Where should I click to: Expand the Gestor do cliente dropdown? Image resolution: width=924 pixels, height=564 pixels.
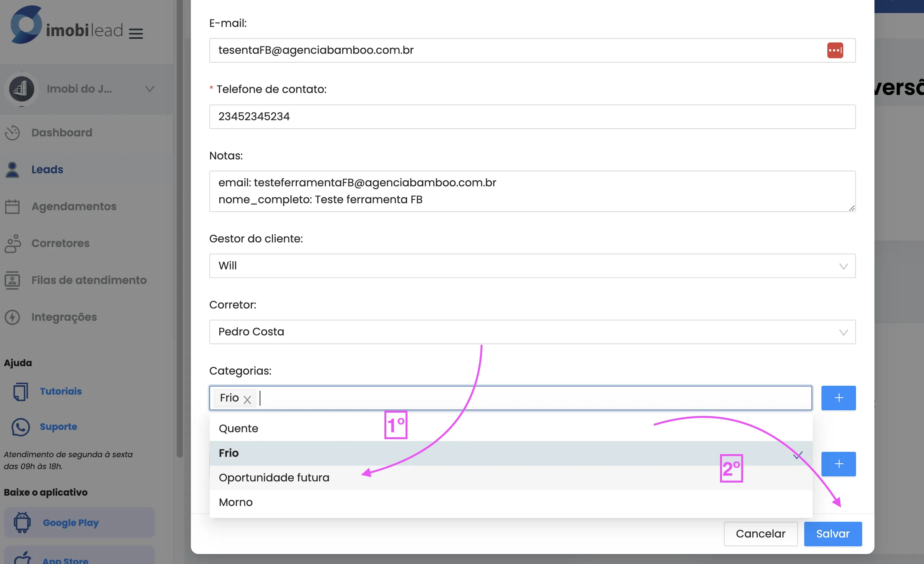point(532,266)
